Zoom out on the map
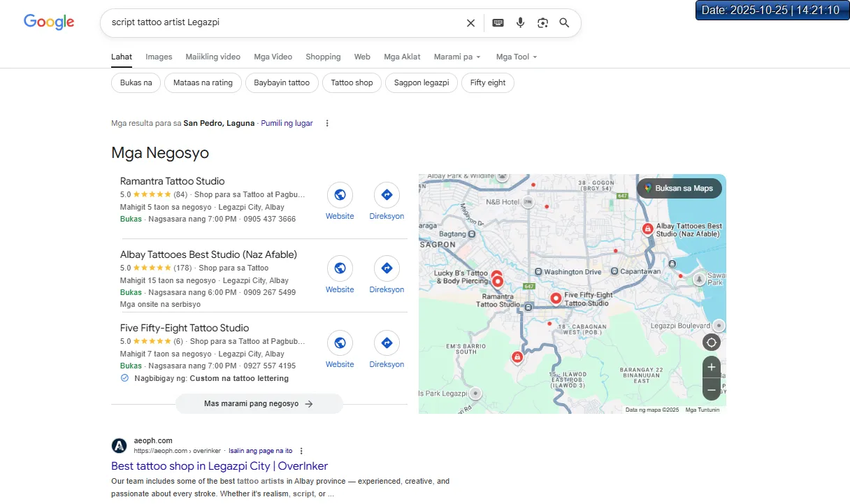 click(x=712, y=389)
